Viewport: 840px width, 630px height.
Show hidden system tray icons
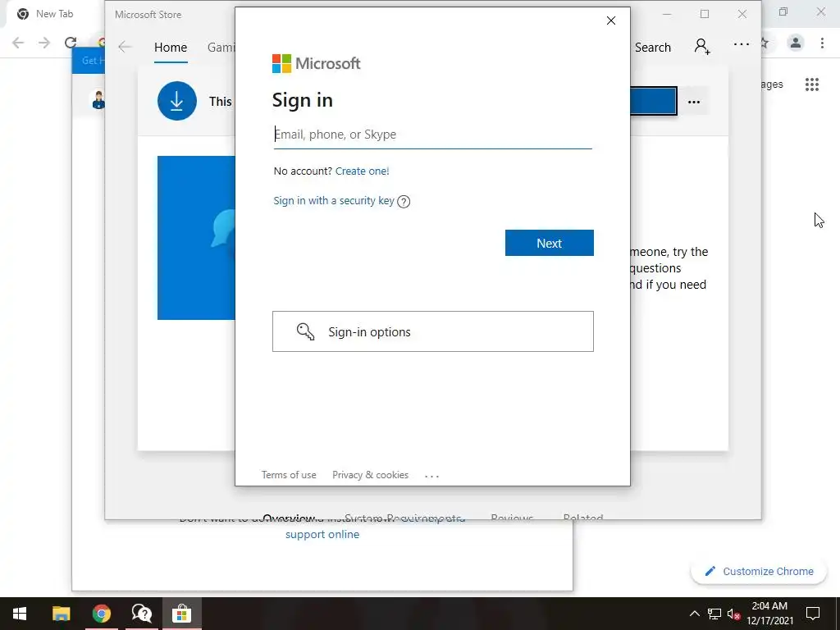[x=694, y=614]
